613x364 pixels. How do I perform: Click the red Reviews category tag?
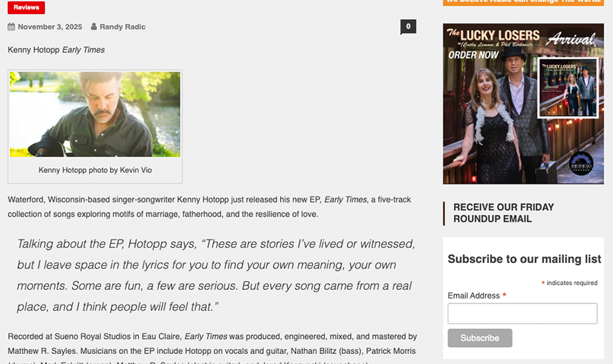[x=26, y=7]
